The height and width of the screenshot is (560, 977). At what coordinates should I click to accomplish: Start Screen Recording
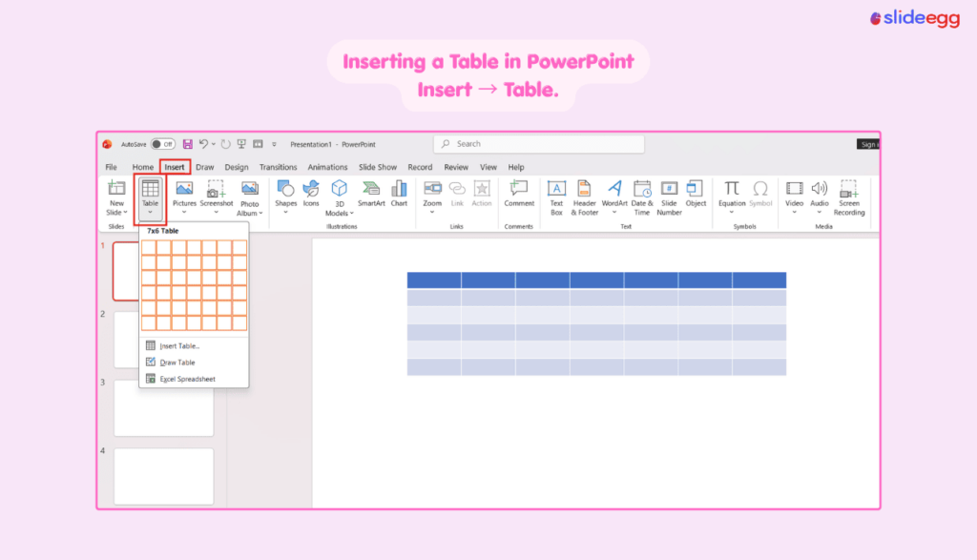point(849,198)
